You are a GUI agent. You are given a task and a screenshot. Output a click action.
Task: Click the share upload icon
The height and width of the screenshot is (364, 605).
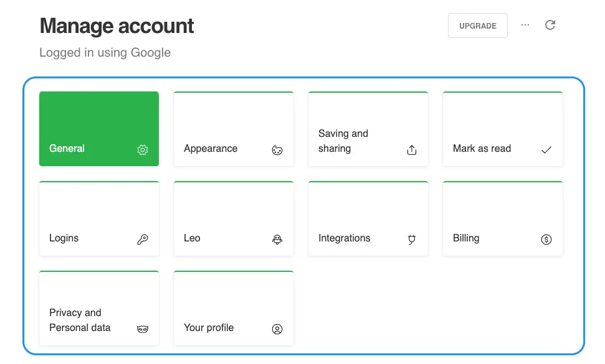(412, 150)
